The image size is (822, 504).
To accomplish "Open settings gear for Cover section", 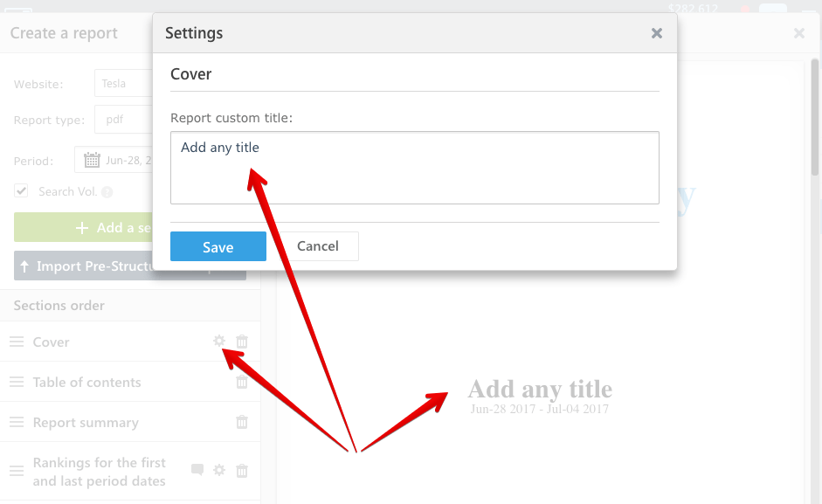I will tap(219, 341).
